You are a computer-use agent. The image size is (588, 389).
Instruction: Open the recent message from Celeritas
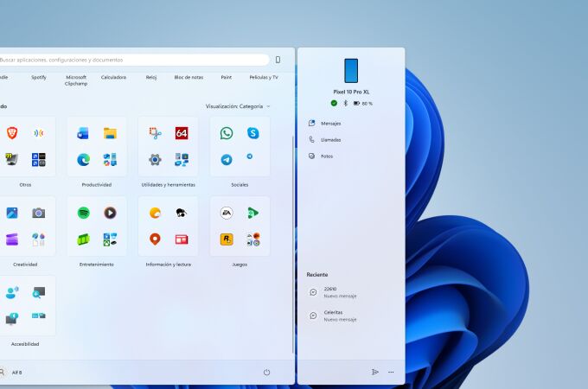point(352,316)
